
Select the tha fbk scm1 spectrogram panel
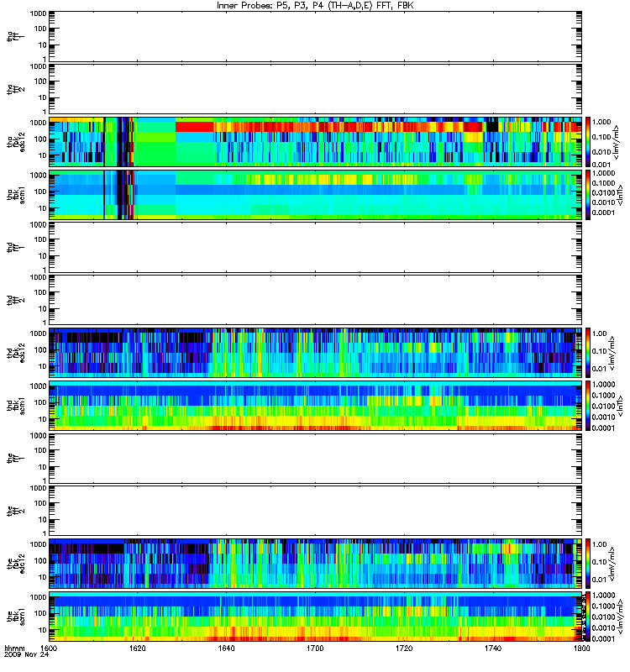(x=316, y=195)
